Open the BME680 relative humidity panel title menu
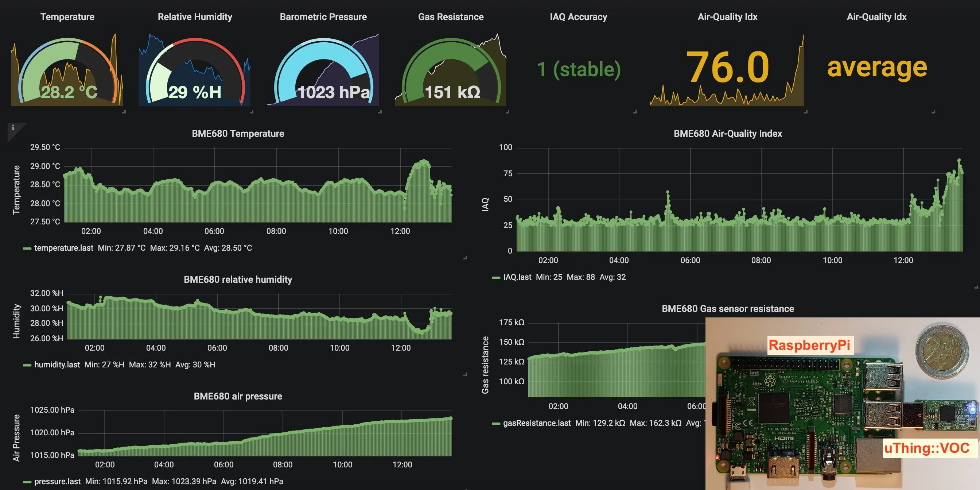Screen dimensions: 980x490 tap(238, 279)
